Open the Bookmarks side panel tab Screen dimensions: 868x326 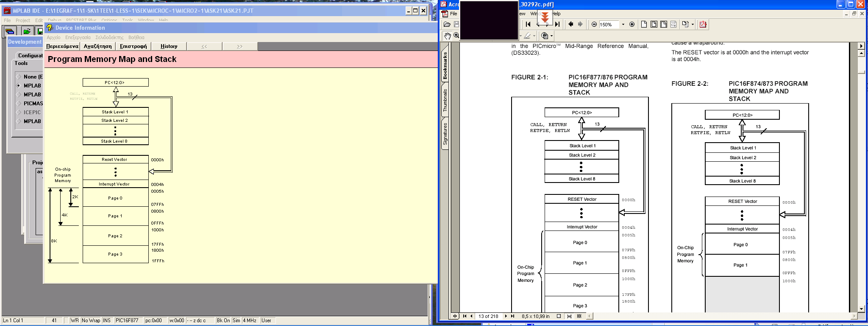(445, 65)
